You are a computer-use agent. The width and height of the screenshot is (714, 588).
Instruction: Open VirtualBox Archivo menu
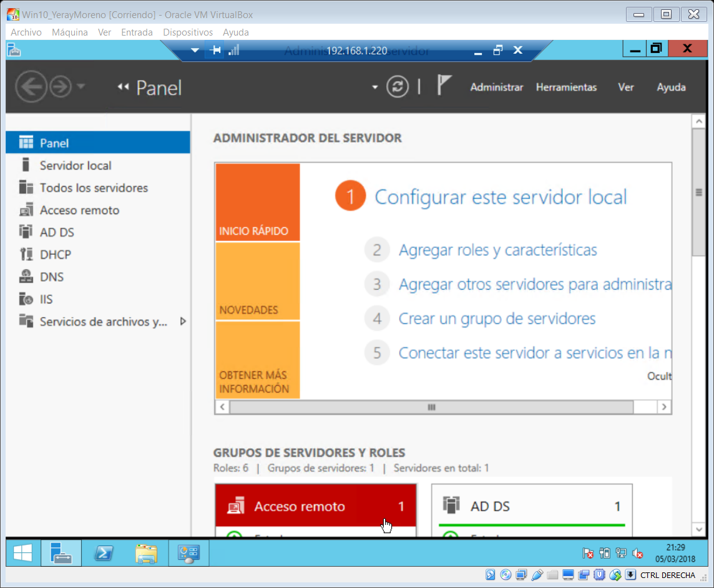(x=26, y=32)
